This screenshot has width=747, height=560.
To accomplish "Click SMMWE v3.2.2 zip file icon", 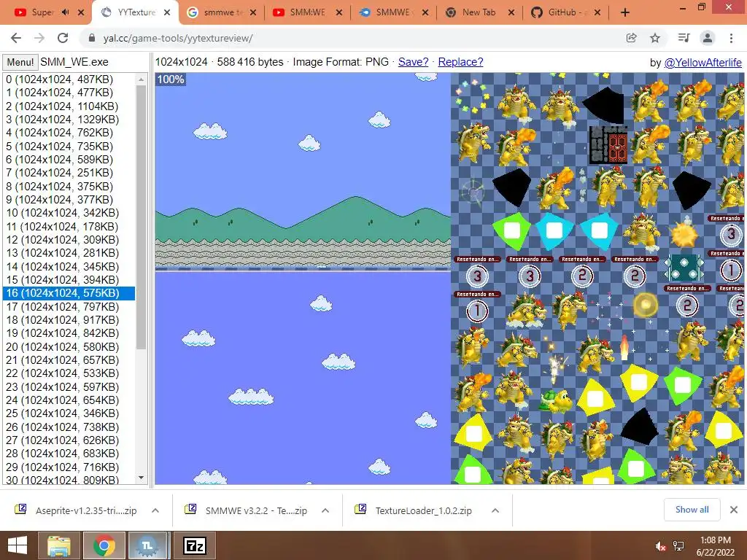I will coord(190,510).
